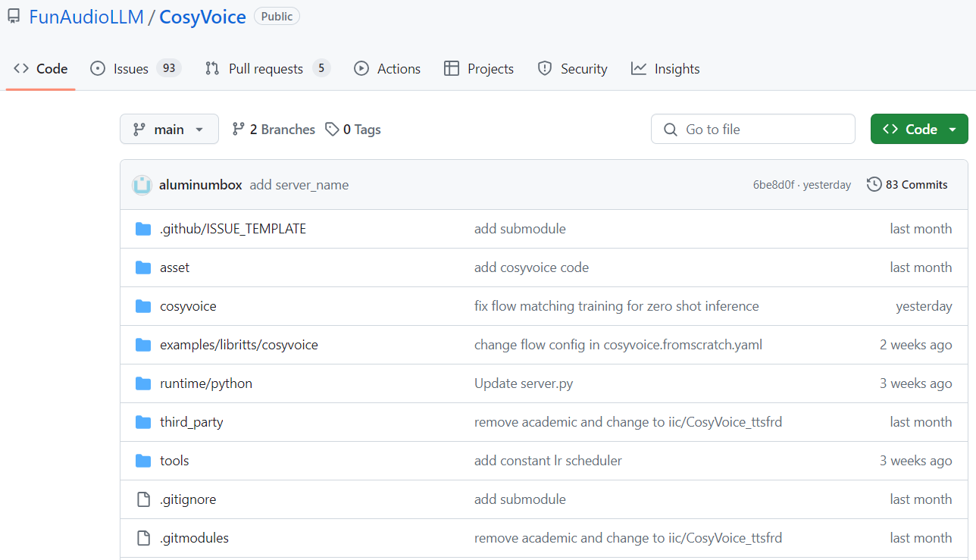Open the FunAudioLLM organization link
976x560 pixels.
click(x=86, y=17)
